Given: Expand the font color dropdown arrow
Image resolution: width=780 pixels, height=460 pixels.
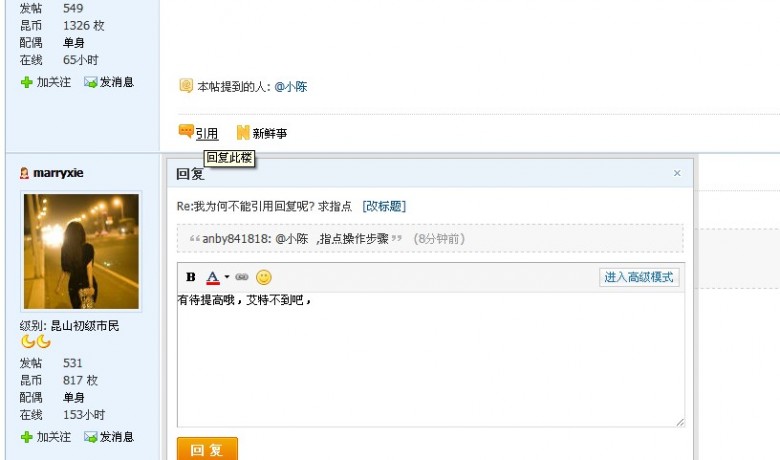Looking at the screenshot, I should point(227,277).
